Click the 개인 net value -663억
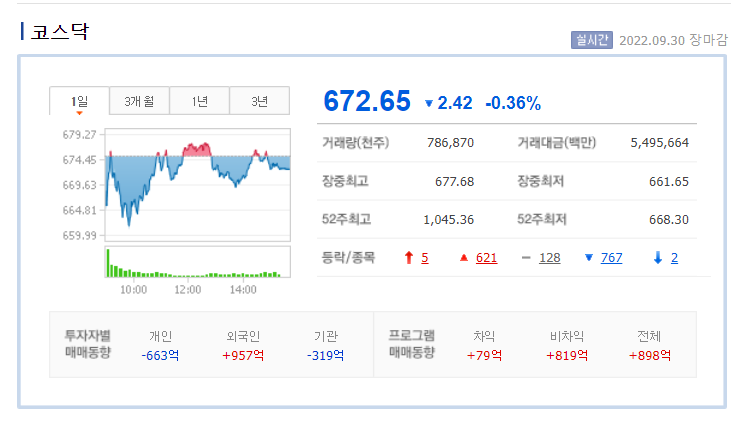The image size is (743, 424). 160,355
